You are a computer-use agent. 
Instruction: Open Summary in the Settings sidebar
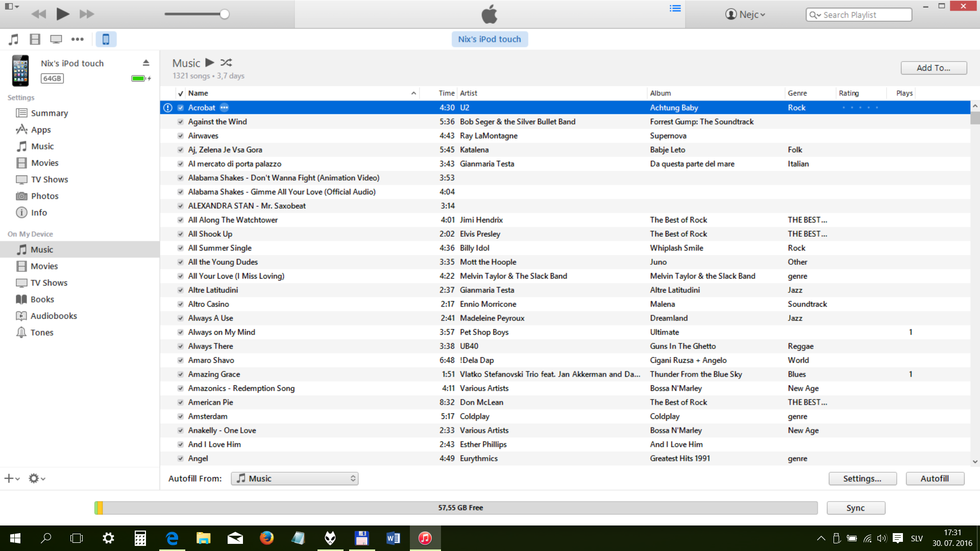49,113
